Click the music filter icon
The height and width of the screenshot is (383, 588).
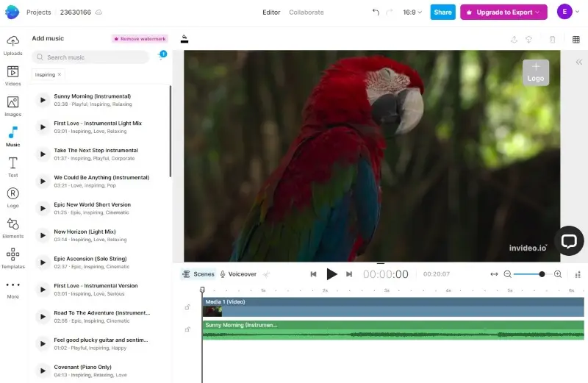[161, 57]
